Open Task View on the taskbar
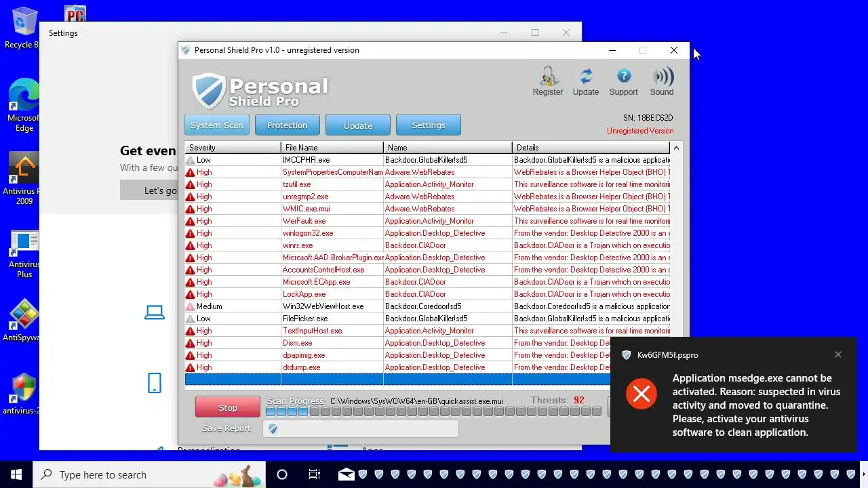Viewport: 868px width, 488px height. pyautogui.click(x=315, y=474)
